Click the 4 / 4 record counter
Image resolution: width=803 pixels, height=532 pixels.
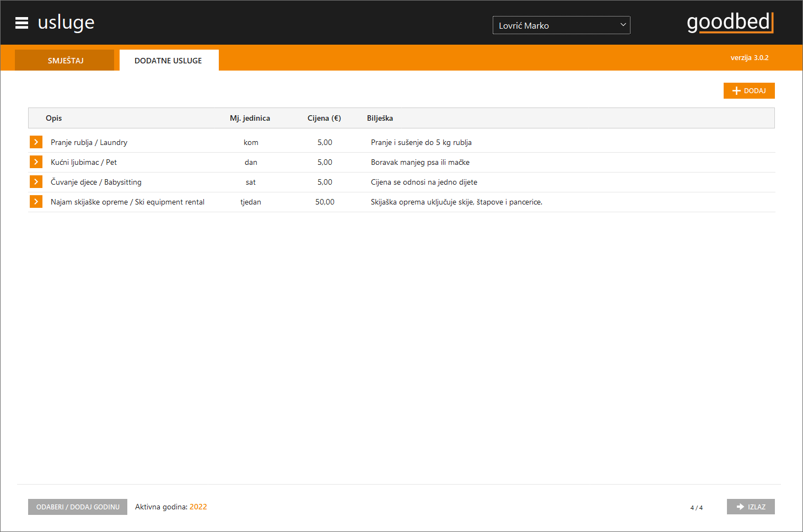(x=697, y=508)
